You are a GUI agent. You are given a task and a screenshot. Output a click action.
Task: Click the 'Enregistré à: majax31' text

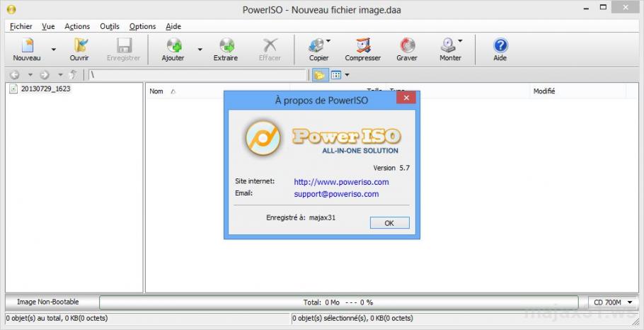(x=301, y=218)
